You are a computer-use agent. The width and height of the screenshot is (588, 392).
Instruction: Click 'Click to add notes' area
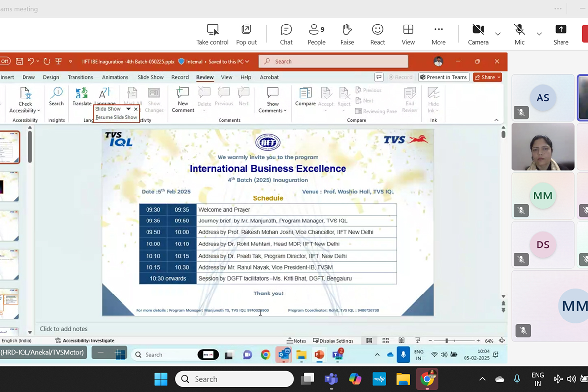(x=64, y=329)
